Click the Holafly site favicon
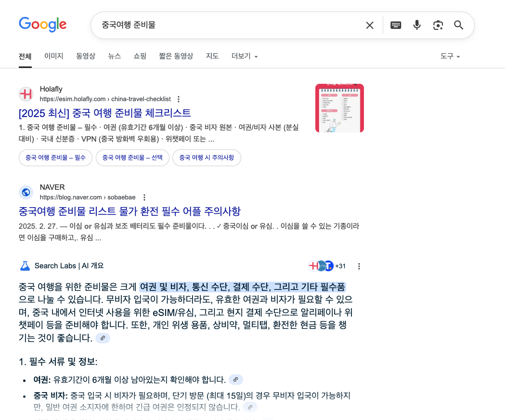The height and width of the screenshot is (420, 505). pyautogui.click(x=26, y=94)
